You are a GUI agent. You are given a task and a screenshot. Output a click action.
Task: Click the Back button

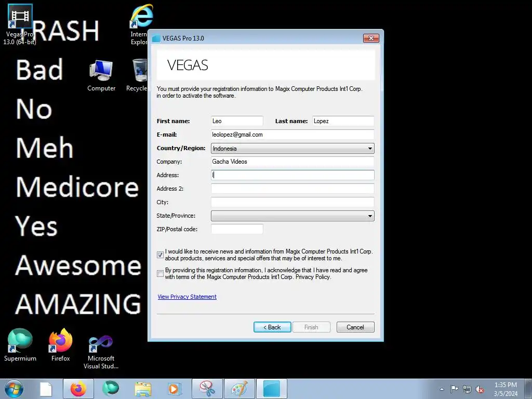pyautogui.click(x=272, y=327)
